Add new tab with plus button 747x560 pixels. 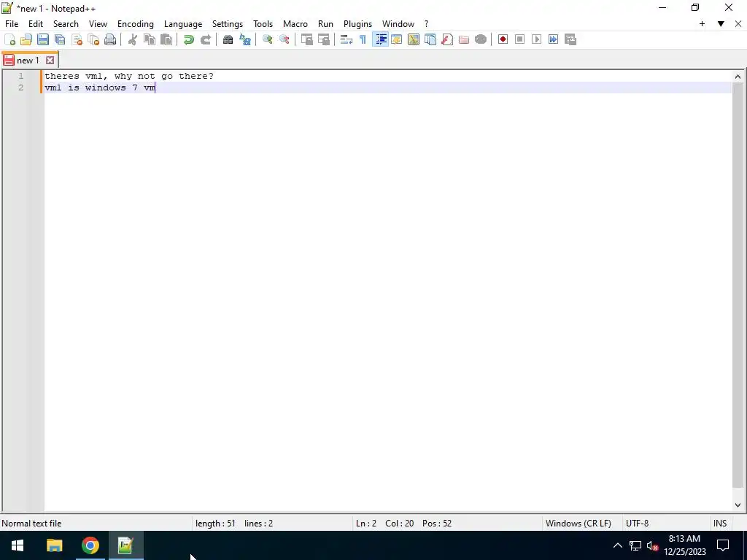pos(702,24)
